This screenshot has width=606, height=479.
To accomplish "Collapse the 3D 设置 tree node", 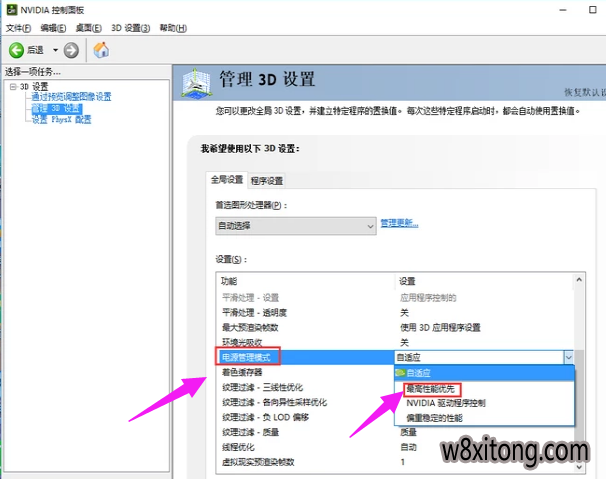I will (x=11, y=87).
